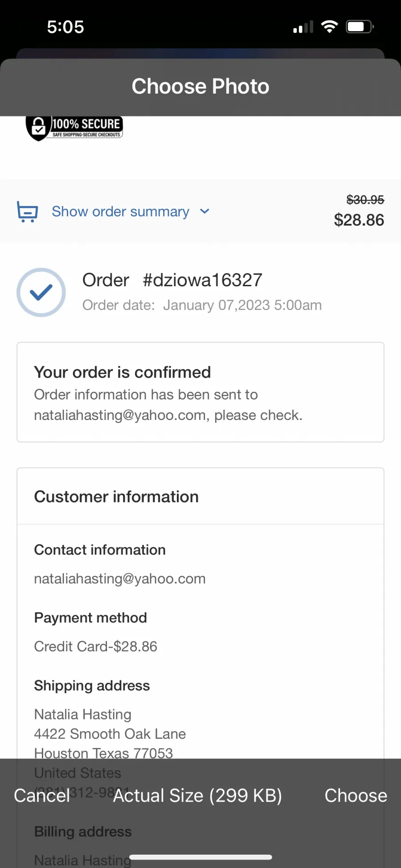The image size is (401, 868).
Task: Tap Choose to select this photo
Action: (356, 795)
